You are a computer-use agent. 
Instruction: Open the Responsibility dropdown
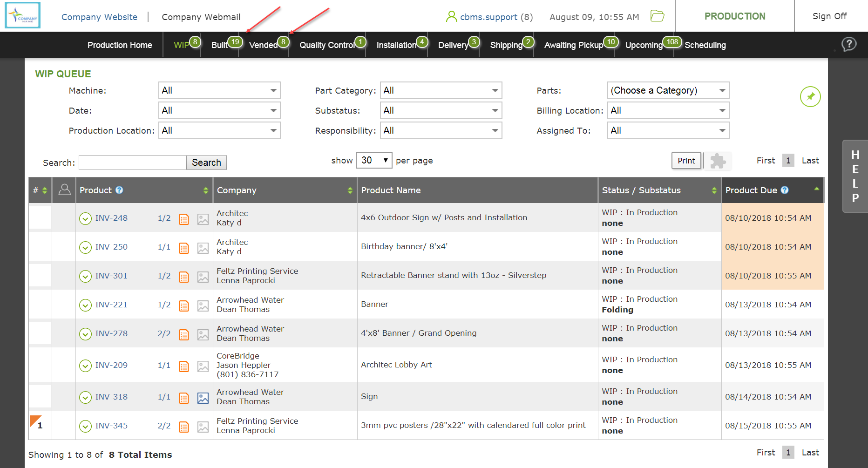tap(441, 130)
